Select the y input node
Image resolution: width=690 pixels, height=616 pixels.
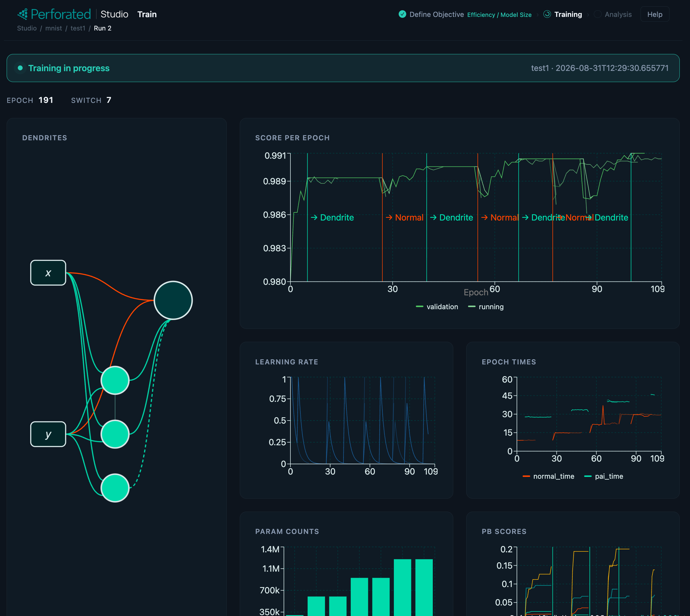48,434
